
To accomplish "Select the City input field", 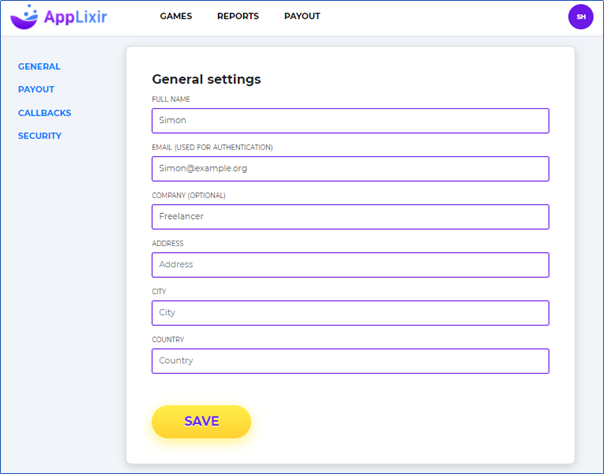I will click(x=350, y=313).
